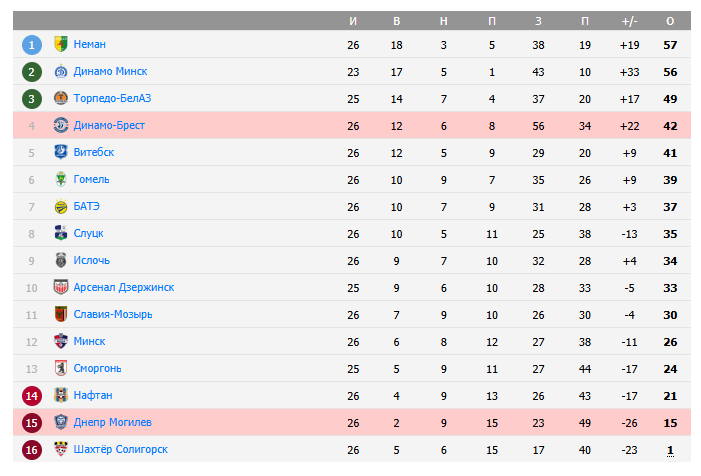Open the Нафтан team page link
The height and width of the screenshot is (476, 701).
[x=93, y=395]
